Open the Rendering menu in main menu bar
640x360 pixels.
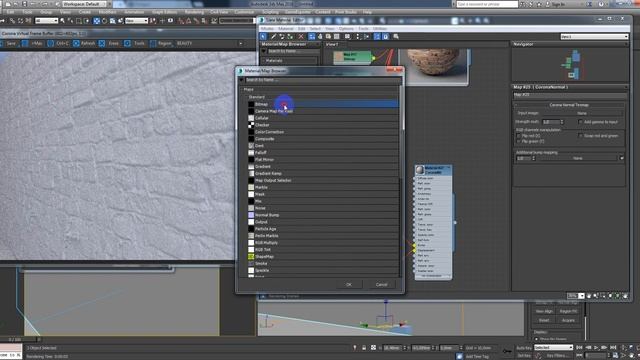pyautogui.click(x=194, y=12)
